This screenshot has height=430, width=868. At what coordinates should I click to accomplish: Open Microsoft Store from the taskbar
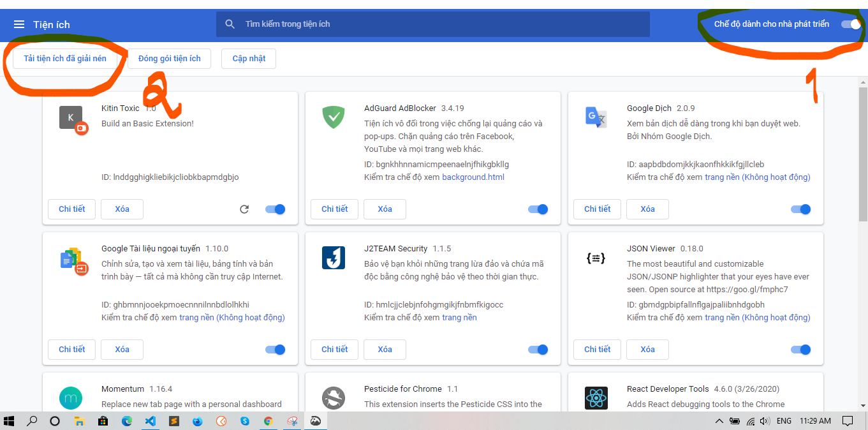tap(103, 421)
